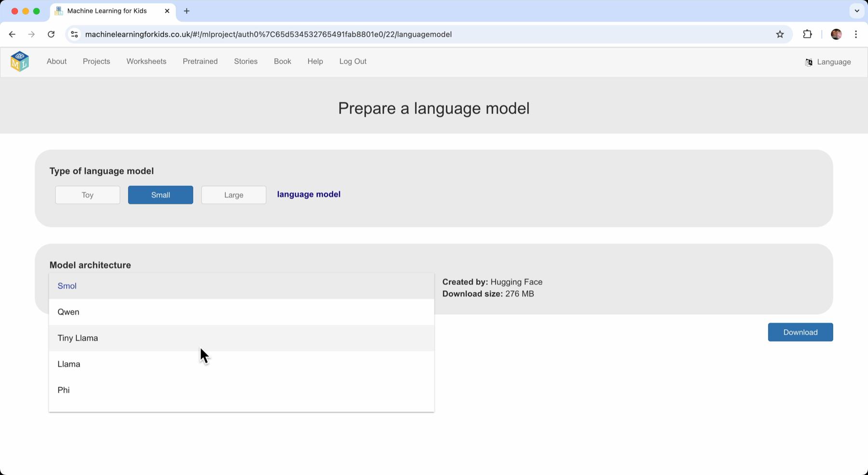Click the Machine Learning for Kids logo

click(20, 61)
